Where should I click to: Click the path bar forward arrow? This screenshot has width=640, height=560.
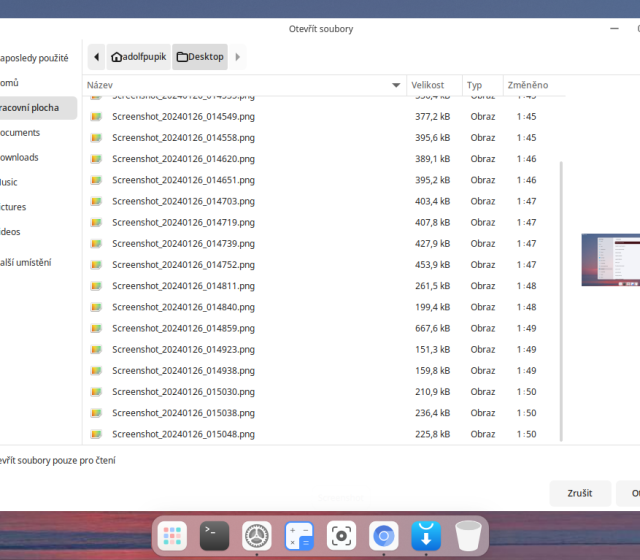pyautogui.click(x=237, y=57)
